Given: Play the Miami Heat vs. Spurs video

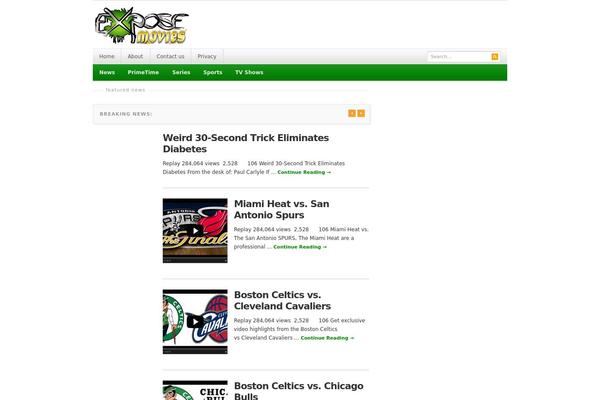Looking at the screenshot, I should point(195,230).
